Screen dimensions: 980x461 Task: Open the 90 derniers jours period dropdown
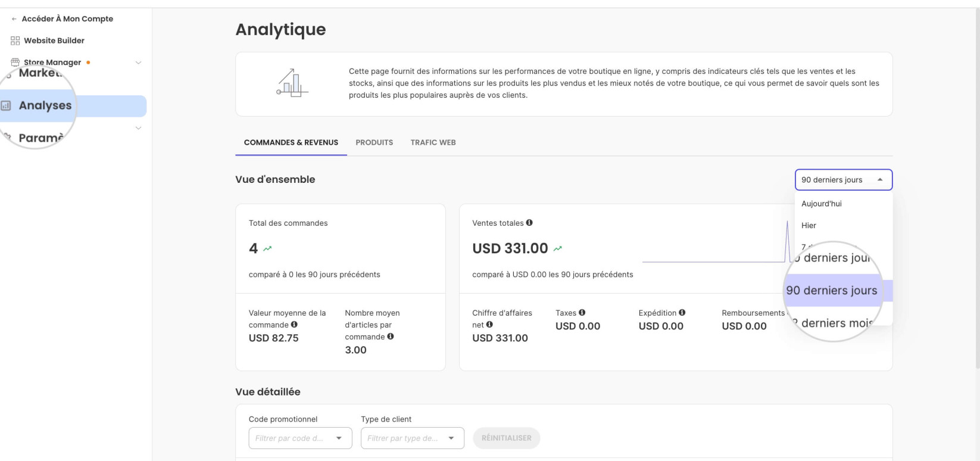tap(844, 180)
